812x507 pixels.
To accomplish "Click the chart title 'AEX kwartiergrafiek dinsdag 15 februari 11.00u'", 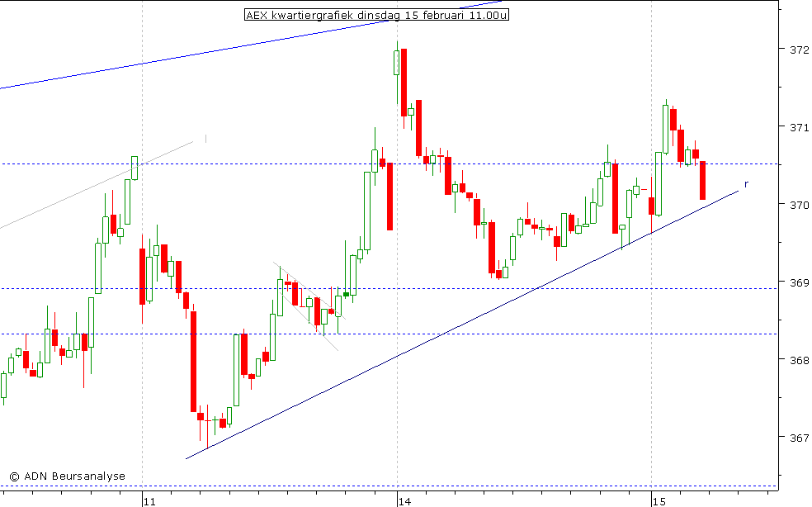I will 376,15.
